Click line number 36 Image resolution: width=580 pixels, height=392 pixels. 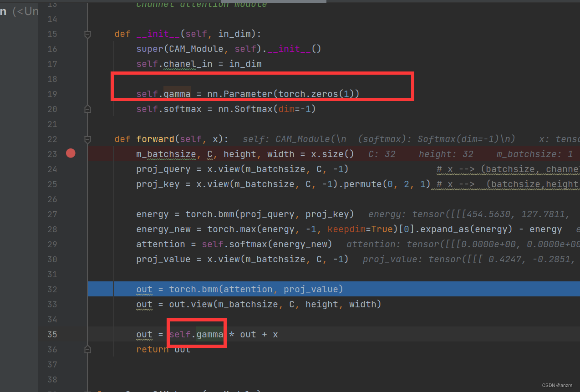[x=52, y=349]
